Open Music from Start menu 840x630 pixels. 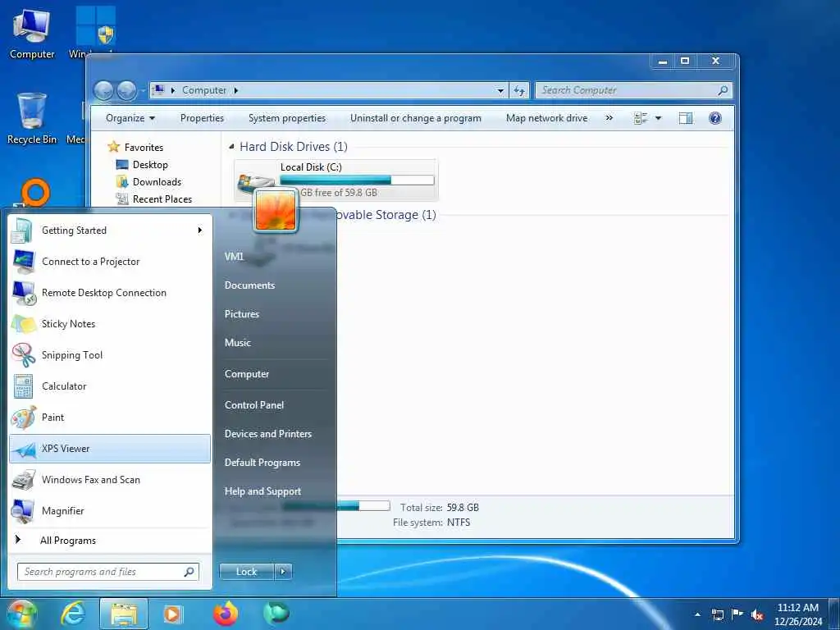pos(237,342)
